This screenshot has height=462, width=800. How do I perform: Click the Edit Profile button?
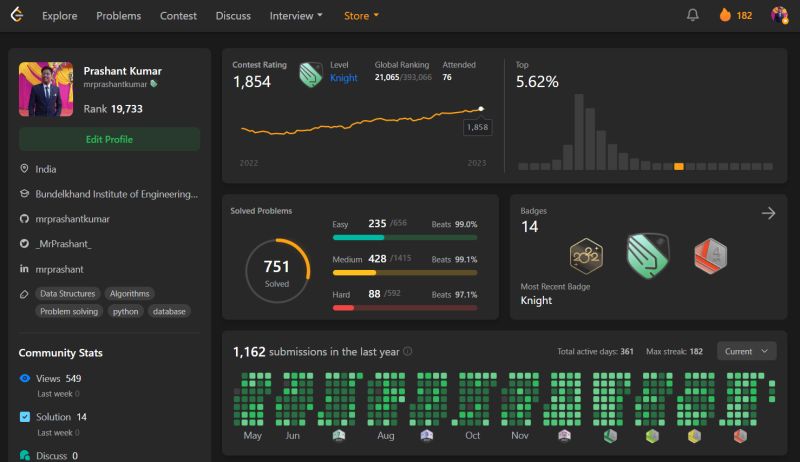(x=109, y=139)
